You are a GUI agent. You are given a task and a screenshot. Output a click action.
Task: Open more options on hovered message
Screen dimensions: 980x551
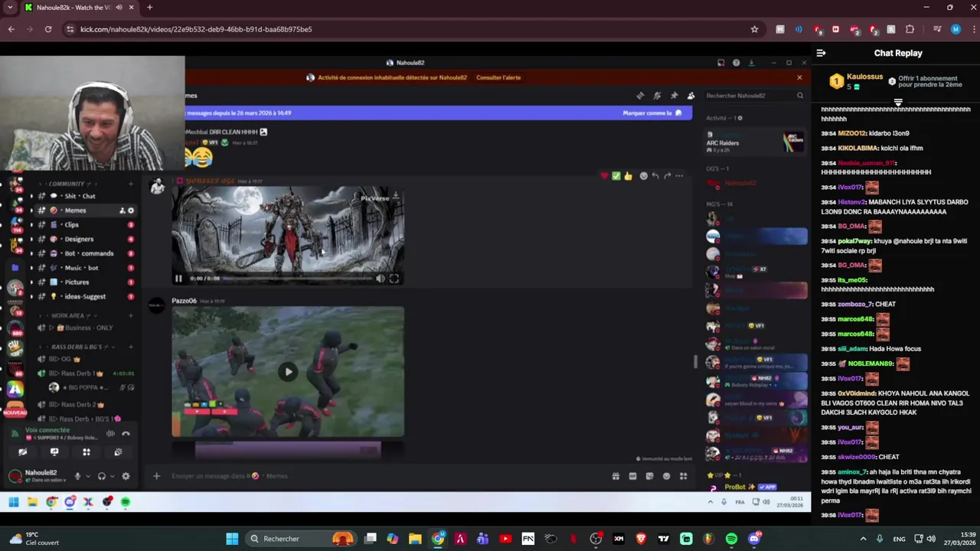coord(679,176)
